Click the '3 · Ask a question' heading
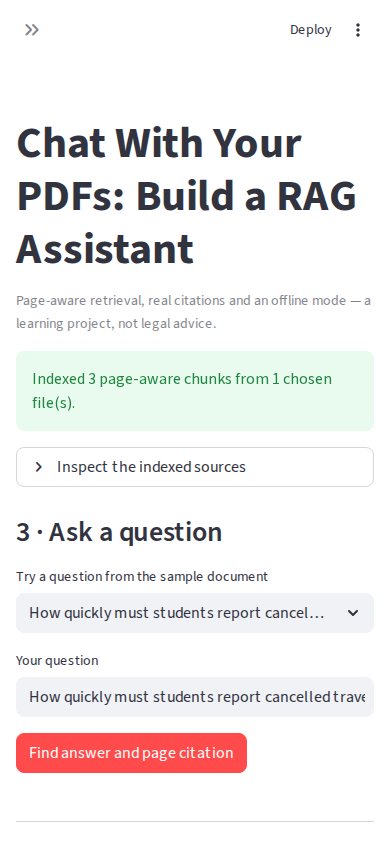The height and width of the screenshot is (844, 390). point(119,532)
